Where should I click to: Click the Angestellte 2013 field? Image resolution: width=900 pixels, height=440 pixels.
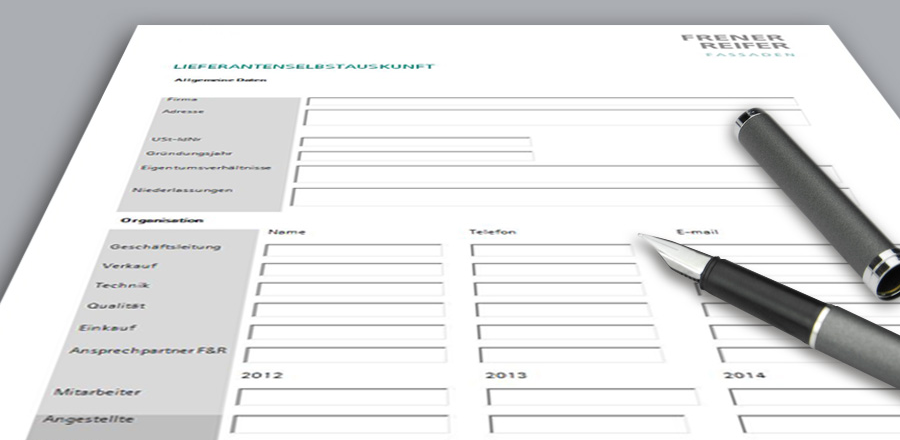(x=588, y=424)
